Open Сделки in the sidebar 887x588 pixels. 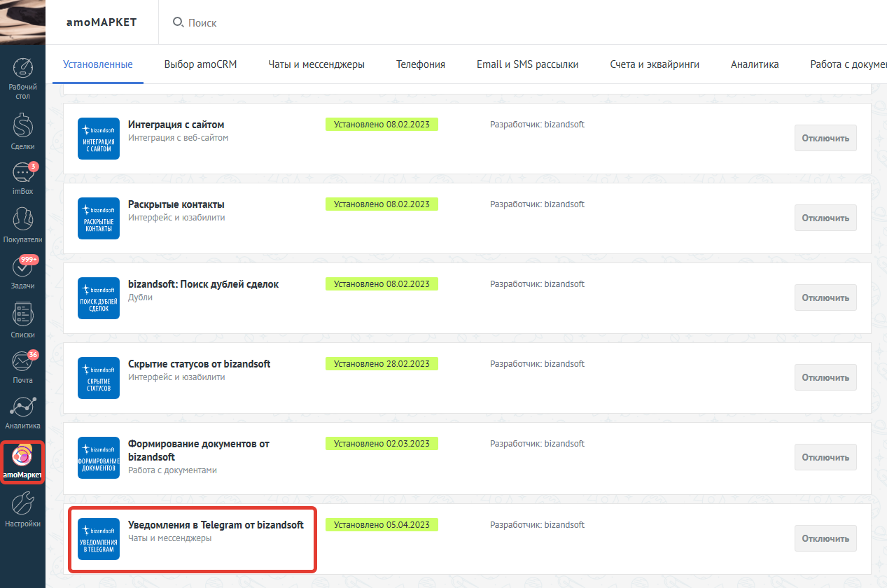click(x=22, y=131)
